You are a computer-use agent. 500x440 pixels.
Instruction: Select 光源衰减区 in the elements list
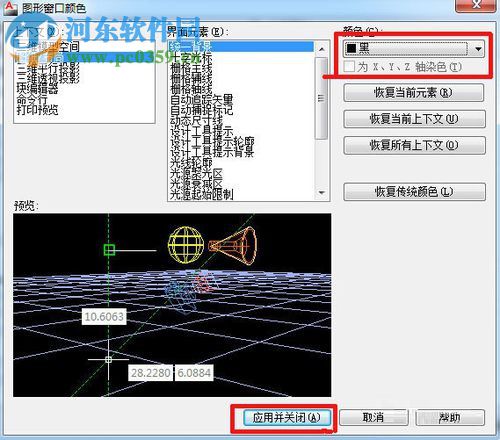196,183
